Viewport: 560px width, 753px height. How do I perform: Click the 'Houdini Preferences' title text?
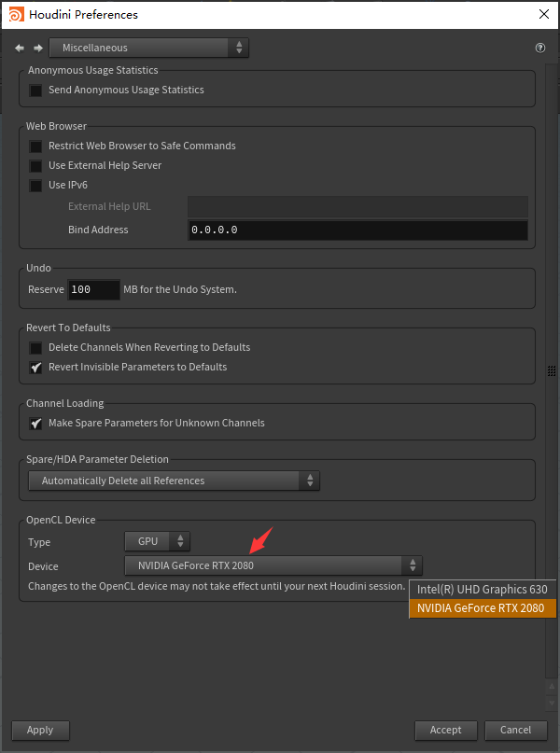point(84,15)
